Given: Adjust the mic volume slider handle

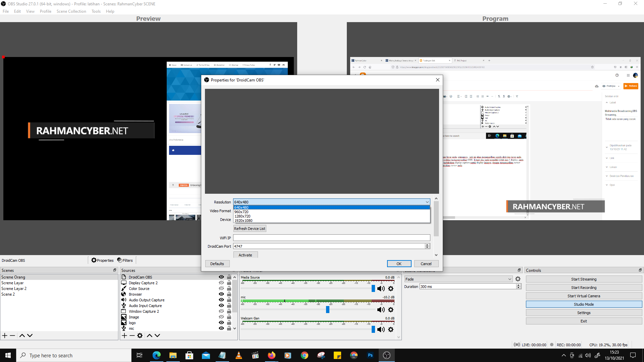Looking at the screenshot, I should click(x=328, y=310).
